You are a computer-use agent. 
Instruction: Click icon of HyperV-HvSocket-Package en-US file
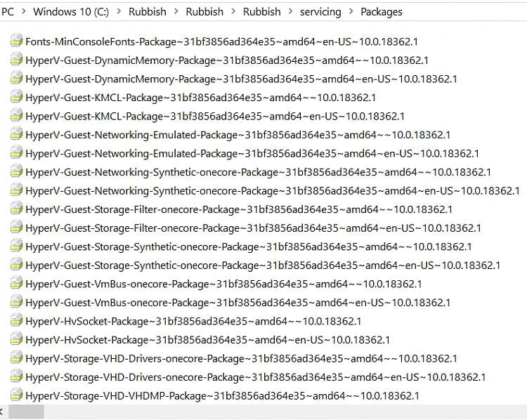pyautogui.click(x=16, y=339)
